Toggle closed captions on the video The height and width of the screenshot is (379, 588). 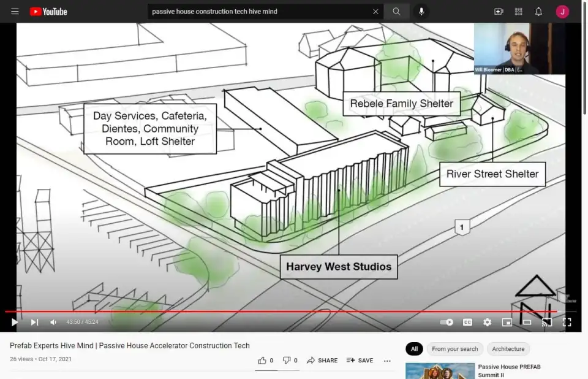tap(467, 322)
